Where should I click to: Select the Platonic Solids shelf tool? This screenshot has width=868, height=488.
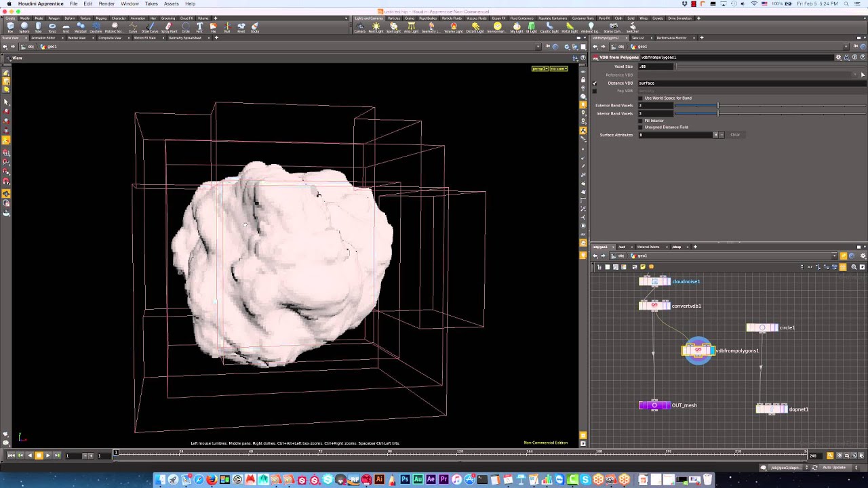[x=115, y=27]
